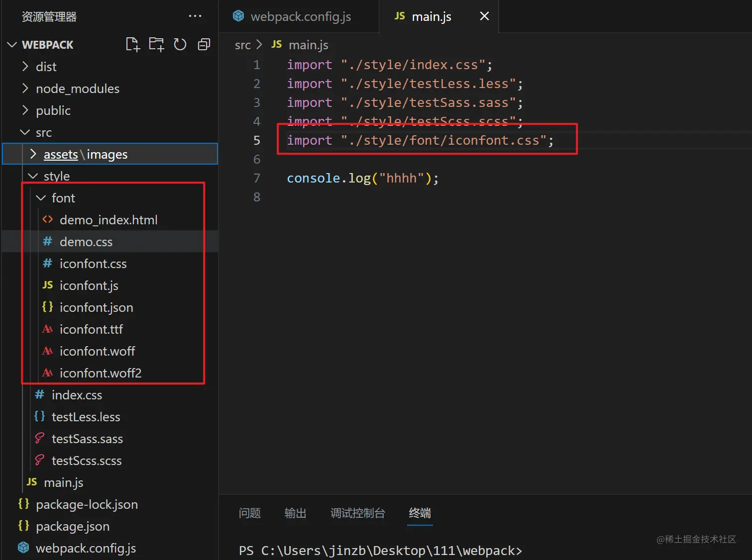Click the Sass icon beside testScss.scss
The width and height of the screenshot is (752, 560).
[x=40, y=460]
